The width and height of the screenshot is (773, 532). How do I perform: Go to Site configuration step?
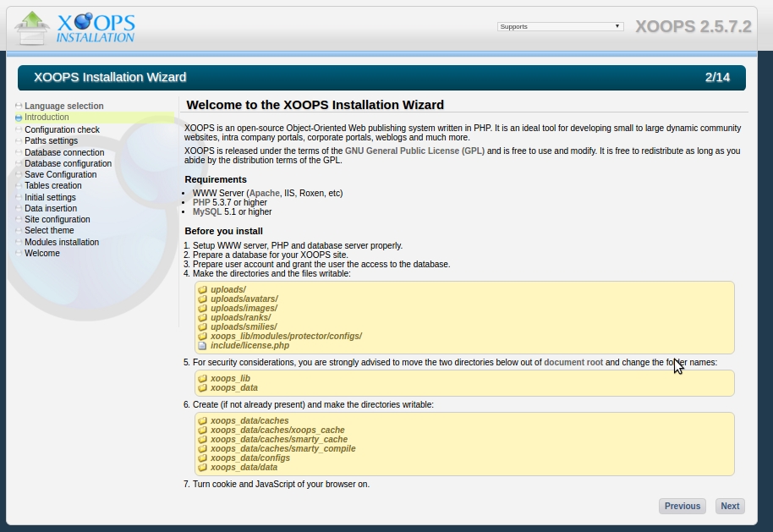(58, 219)
